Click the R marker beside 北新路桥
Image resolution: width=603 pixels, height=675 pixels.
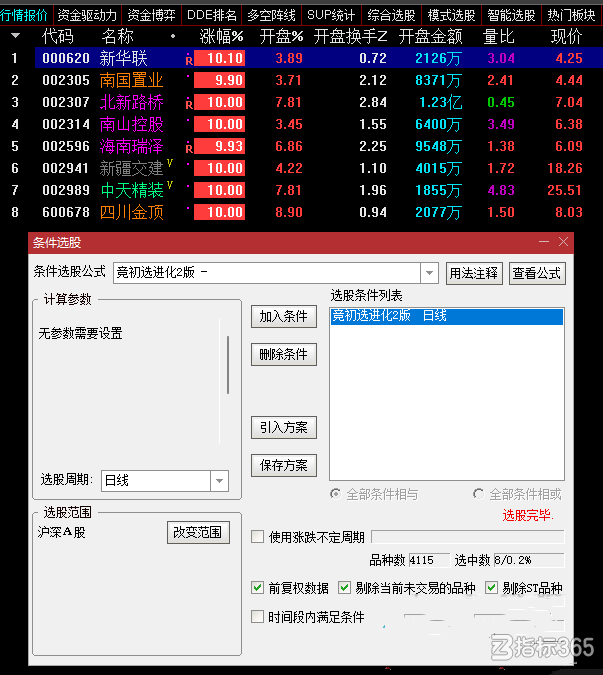(x=189, y=103)
